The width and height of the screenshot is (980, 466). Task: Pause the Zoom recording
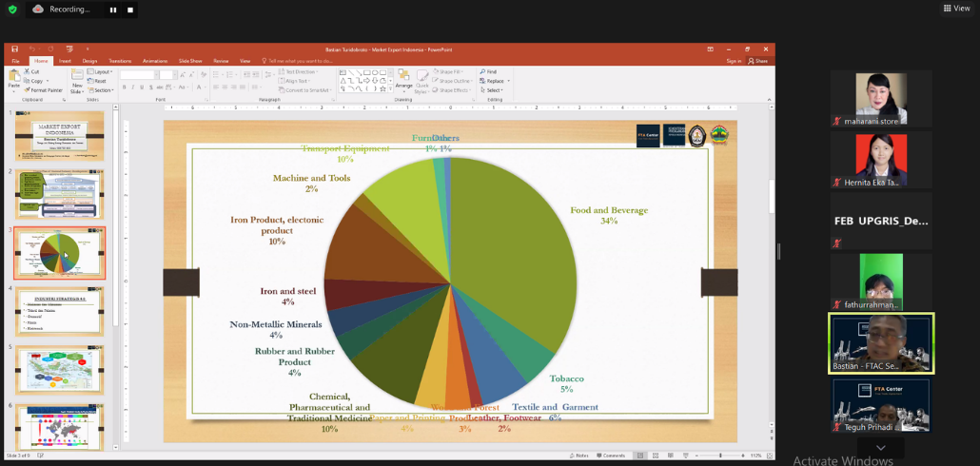113,10
